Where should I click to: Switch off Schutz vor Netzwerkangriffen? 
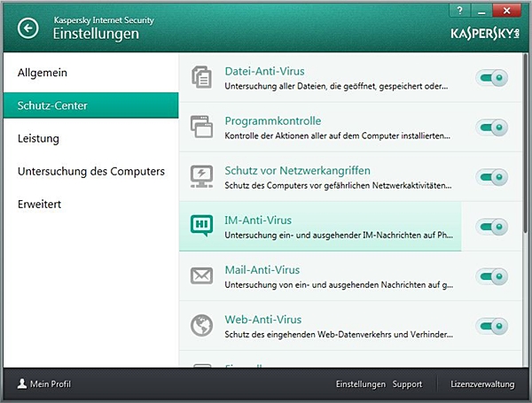coord(491,177)
